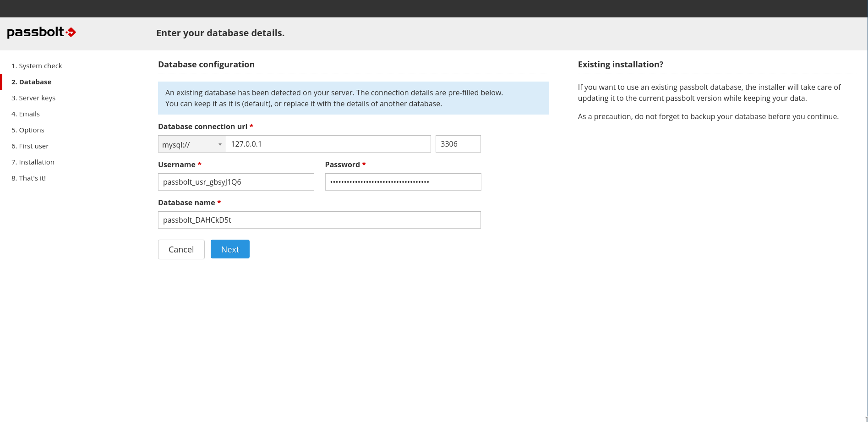
Task: Open the mysql:// protocol dropdown
Action: pos(192,144)
